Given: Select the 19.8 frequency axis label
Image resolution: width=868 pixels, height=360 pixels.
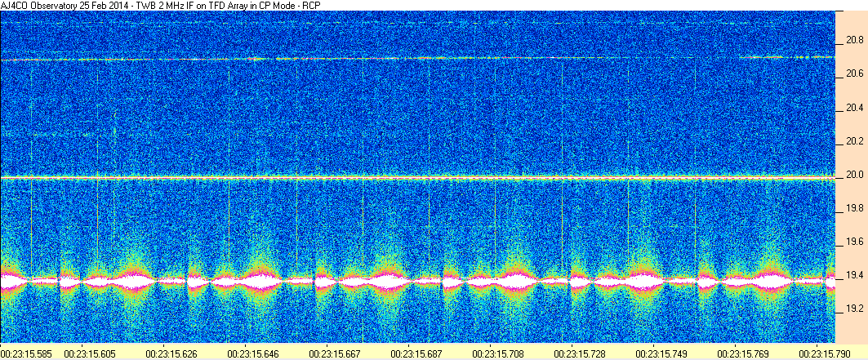Looking at the screenshot, I should pos(855,208).
